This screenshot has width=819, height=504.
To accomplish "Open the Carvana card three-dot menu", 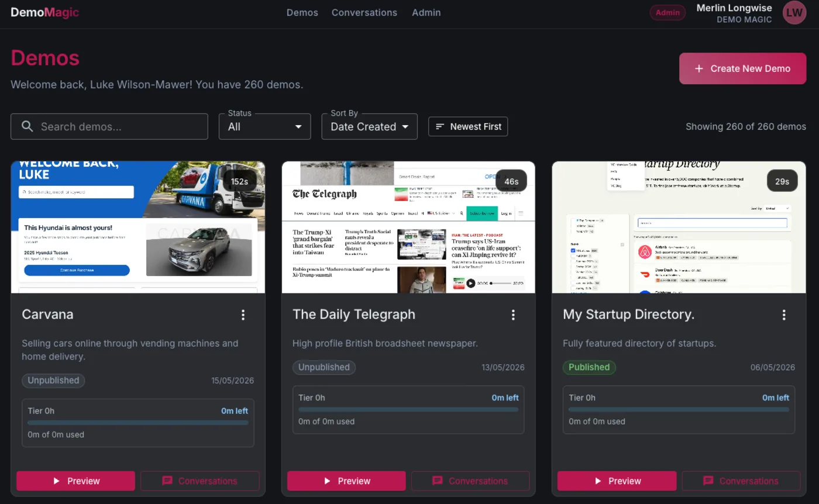I will 243,315.
